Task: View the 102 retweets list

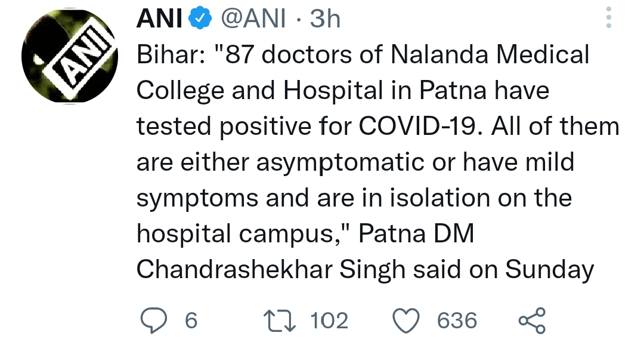Action: click(330, 321)
